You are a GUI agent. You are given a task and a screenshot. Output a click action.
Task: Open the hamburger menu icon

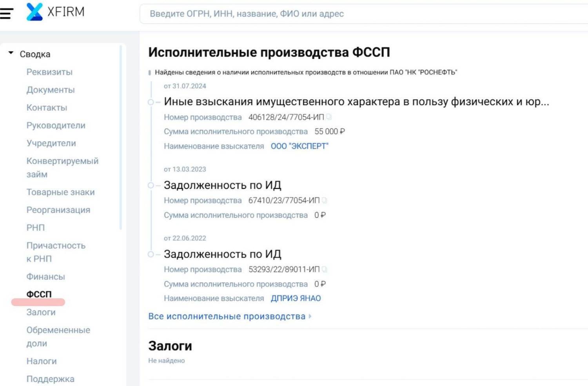(x=6, y=14)
